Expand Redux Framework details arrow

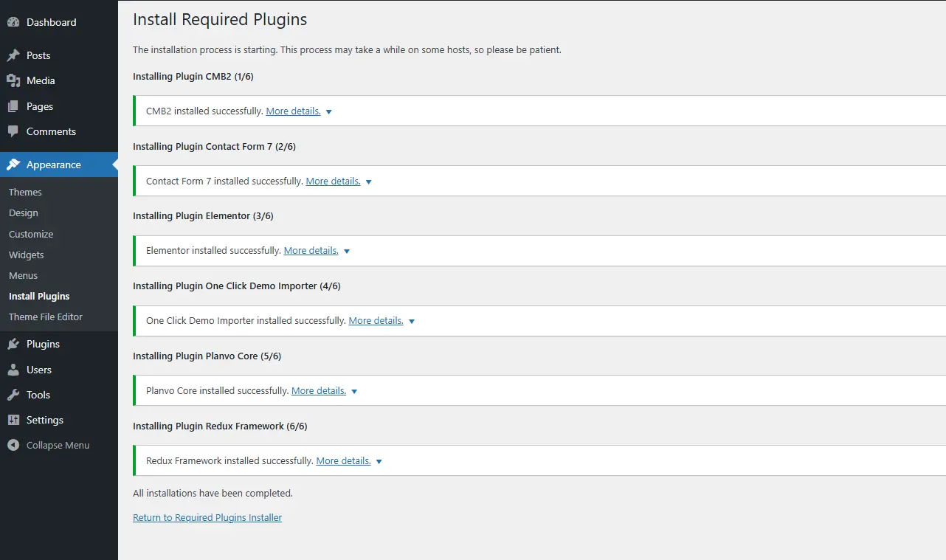coord(379,462)
